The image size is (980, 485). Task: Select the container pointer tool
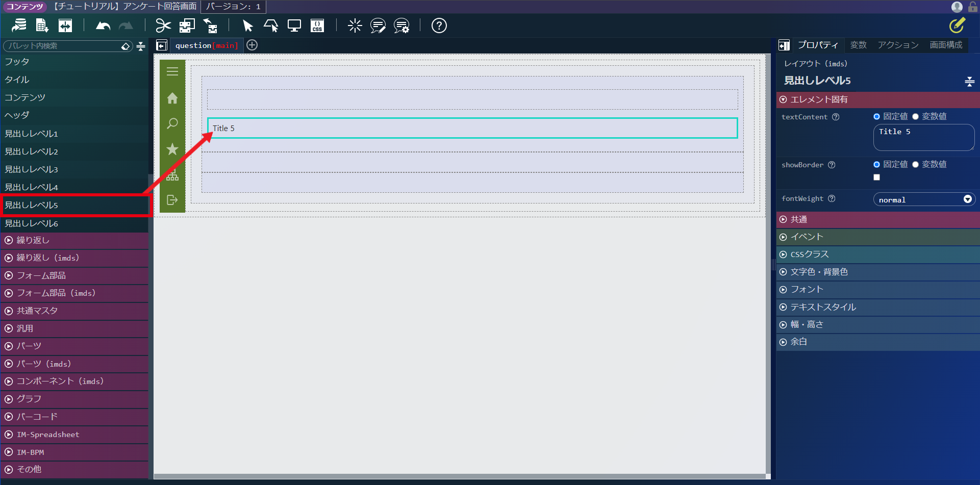click(x=271, y=25)
